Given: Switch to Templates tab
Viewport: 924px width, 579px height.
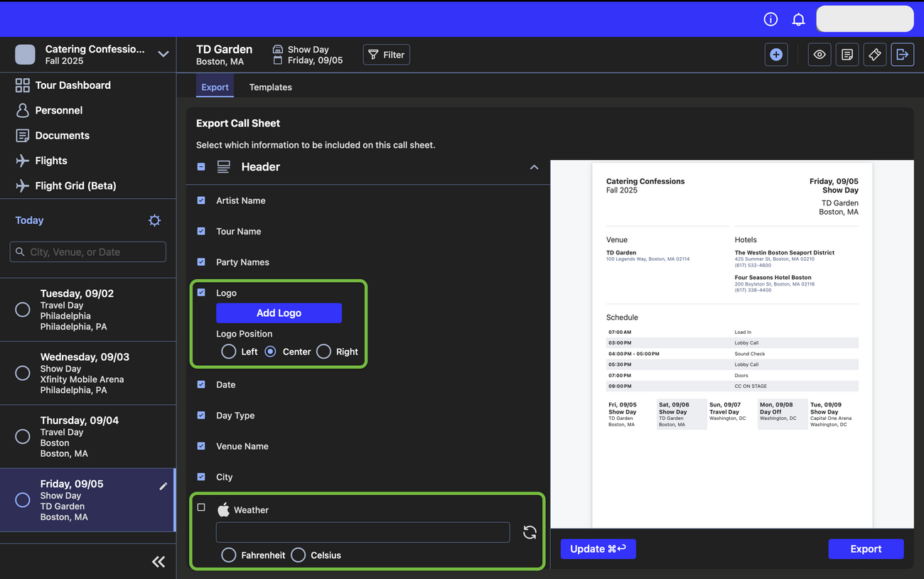Looking at the screenshot, I should 271,87.
